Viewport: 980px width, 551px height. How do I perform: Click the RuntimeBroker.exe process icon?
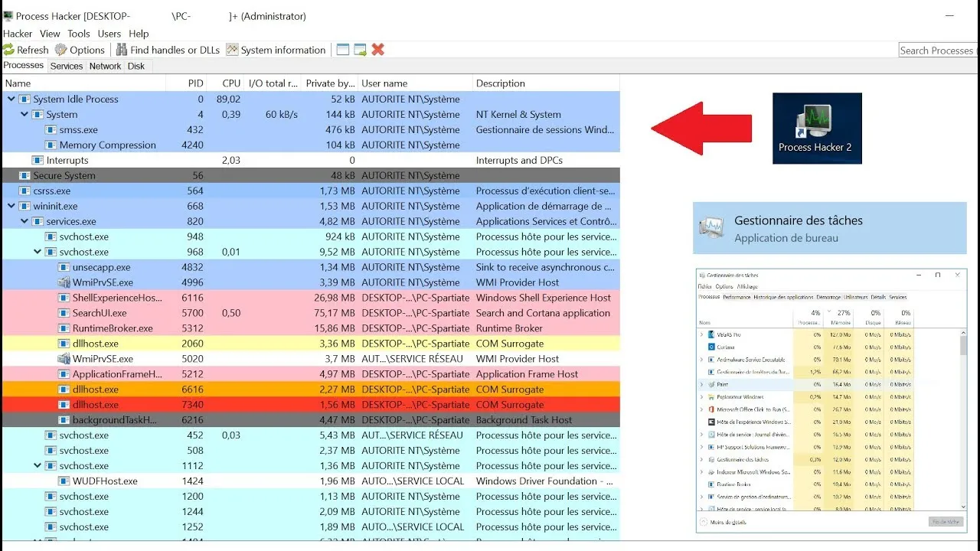(x=64, y=328)
